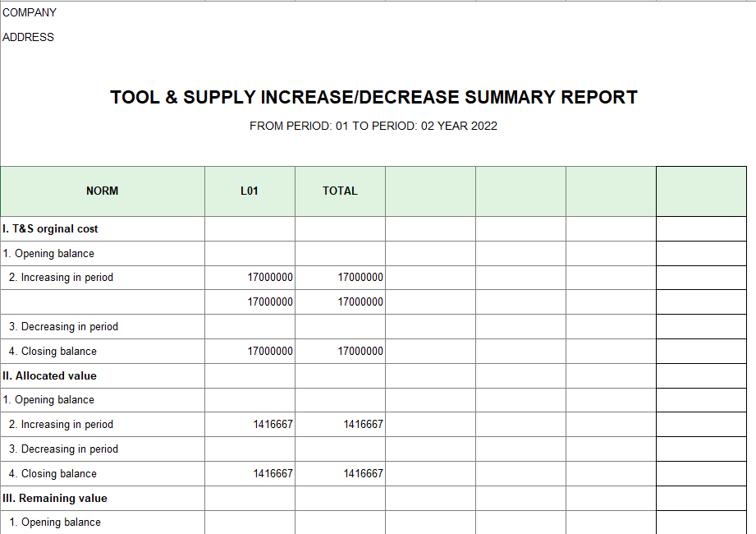This screenshot has width=756, height=534.
Task: Select the report title heading text
Action: pyautogui.click(x=373, y=97)
